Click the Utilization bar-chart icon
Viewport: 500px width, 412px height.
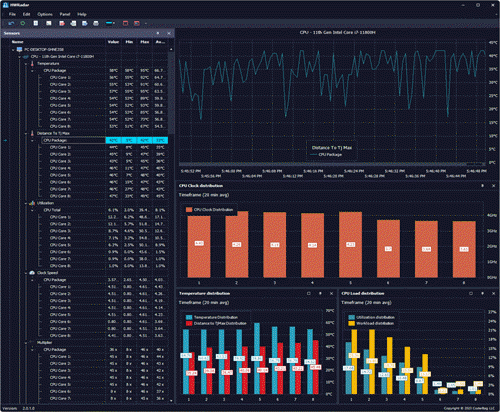(32, 203)
